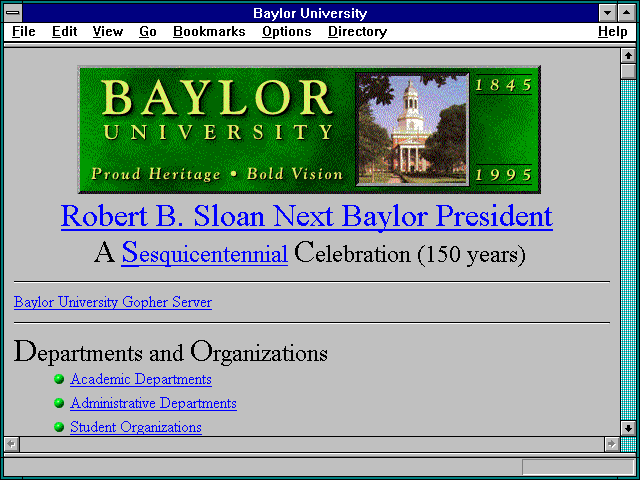Viewport: 640px width, 480px height.
Task: Open the Go menu
Action: point(148,31)
